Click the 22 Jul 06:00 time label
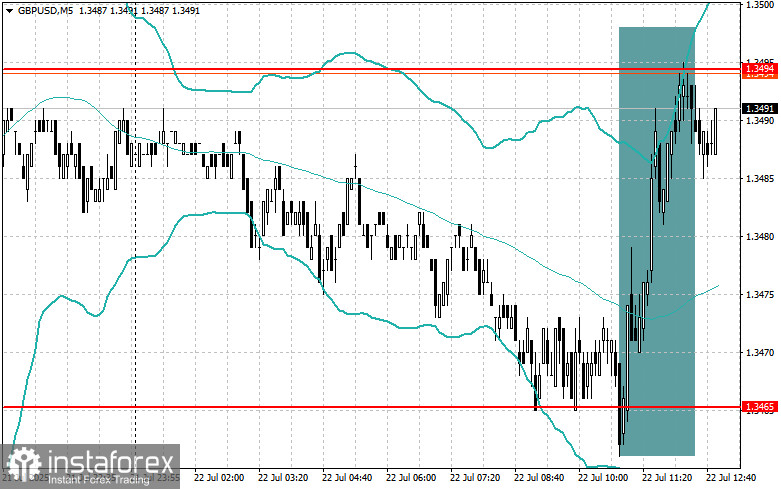The width and height of the screenshot is (781, 489). coord(411,478)
